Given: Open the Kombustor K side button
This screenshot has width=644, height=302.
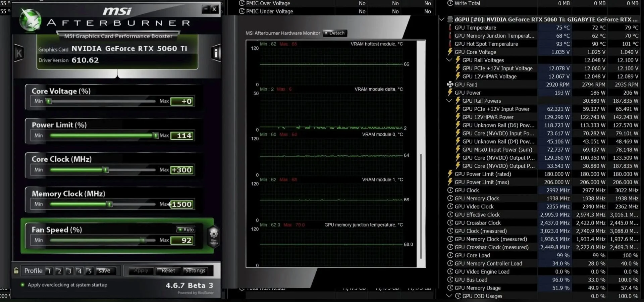Looking at the screenshot, I should click(19, 53).
